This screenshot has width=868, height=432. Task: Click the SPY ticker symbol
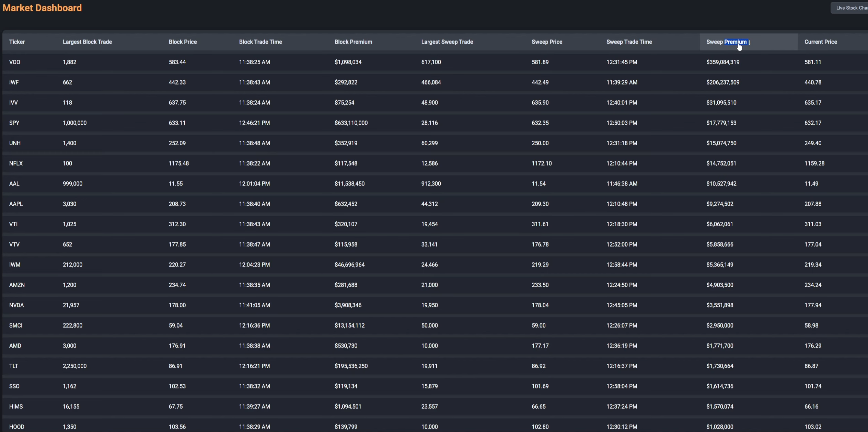point(14,123)
